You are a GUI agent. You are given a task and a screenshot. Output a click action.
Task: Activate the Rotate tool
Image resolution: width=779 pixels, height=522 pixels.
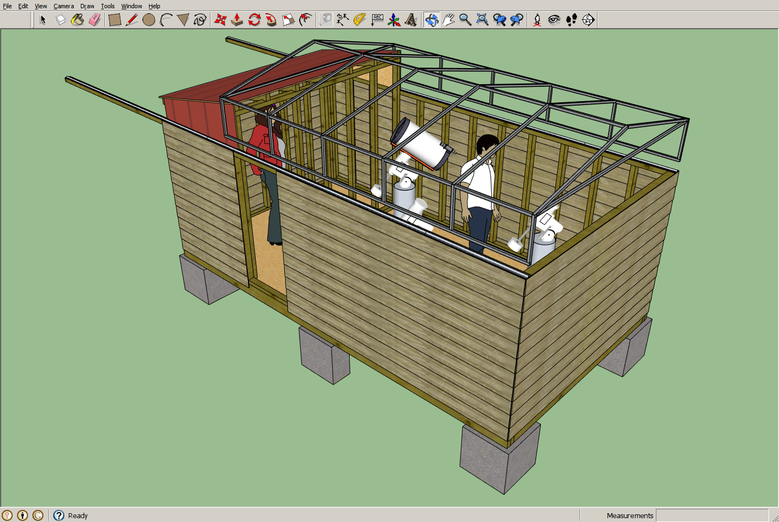tap(254, 20)
